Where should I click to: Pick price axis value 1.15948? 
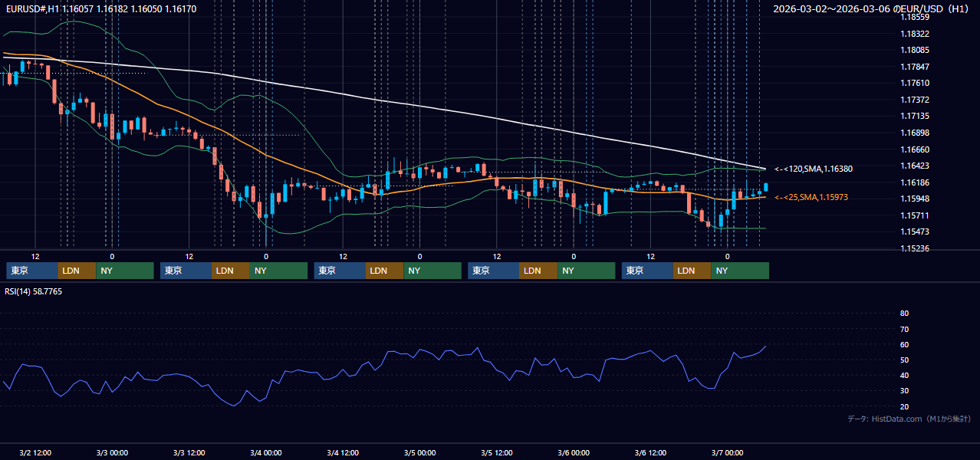pos(914,199)
